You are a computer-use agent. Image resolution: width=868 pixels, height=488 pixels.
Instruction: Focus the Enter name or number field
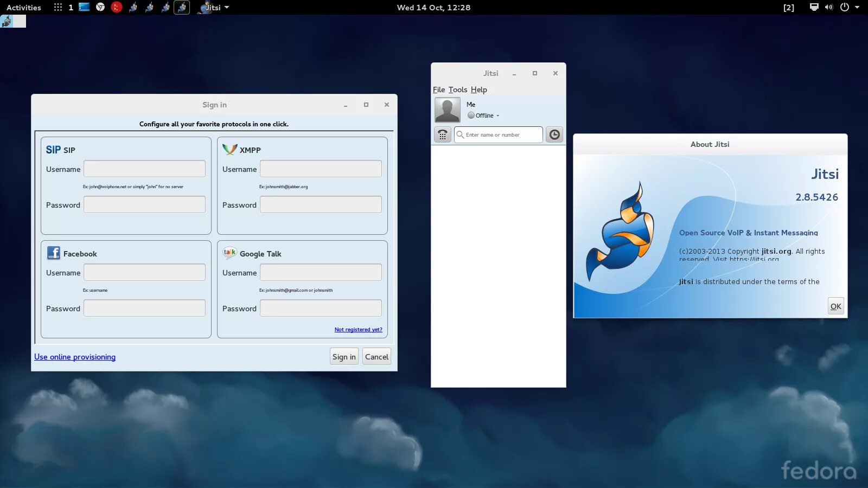499,134
